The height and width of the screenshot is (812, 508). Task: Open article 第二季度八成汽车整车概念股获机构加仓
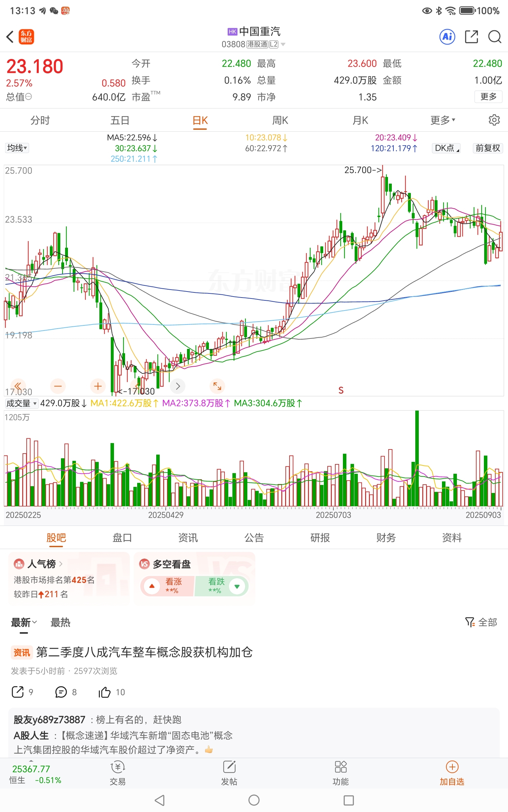(x=144, y=652)
